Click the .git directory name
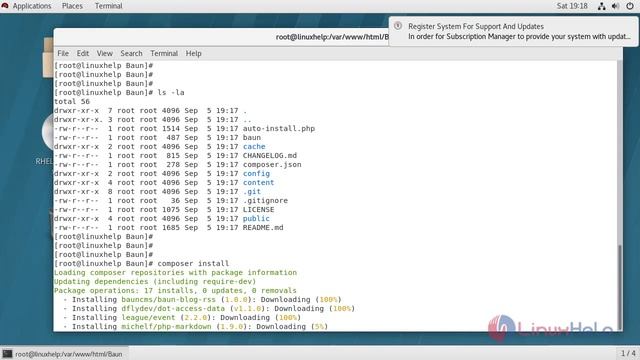 point(252,191)
